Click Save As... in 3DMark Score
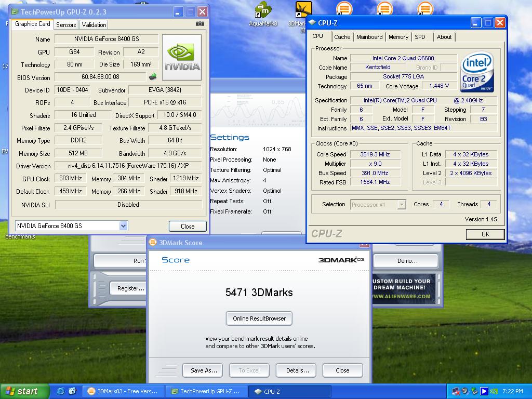Screen dimensions: 532x399 point(203,370)
